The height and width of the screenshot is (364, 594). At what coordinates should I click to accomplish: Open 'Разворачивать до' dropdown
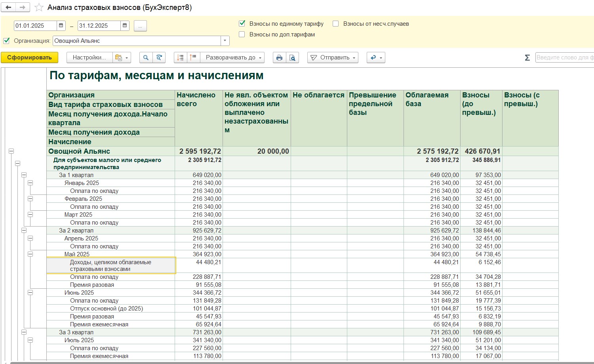[x=233, y=57]
